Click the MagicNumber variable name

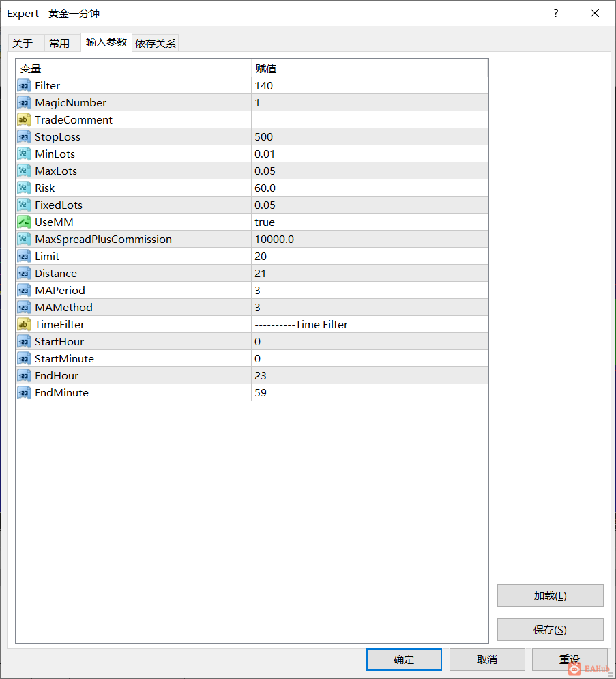click(x=70, y=102)
